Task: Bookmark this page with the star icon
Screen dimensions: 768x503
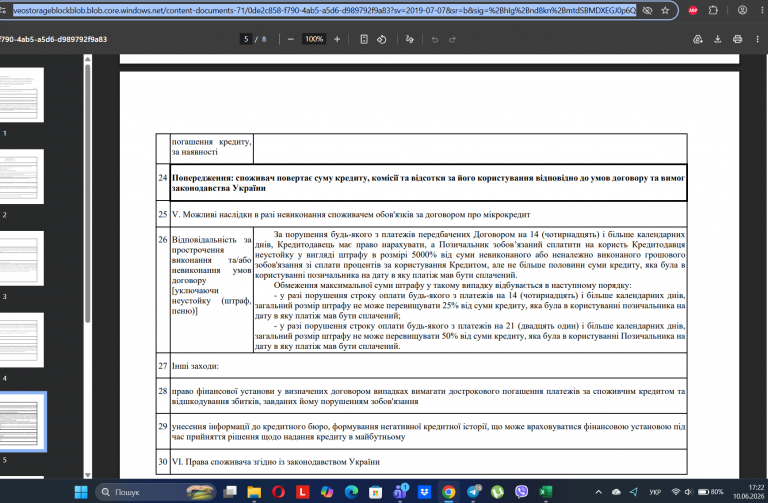Action: (665, 10)
